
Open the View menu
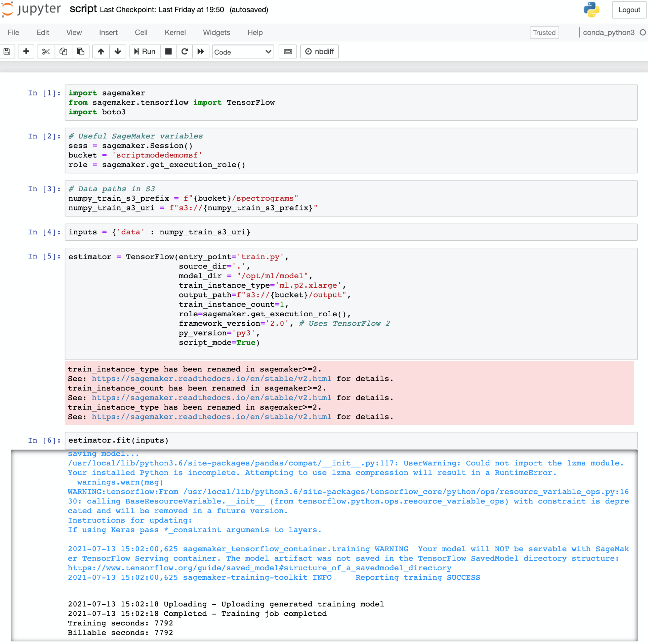pyautogui.click(x=74, y=32)
